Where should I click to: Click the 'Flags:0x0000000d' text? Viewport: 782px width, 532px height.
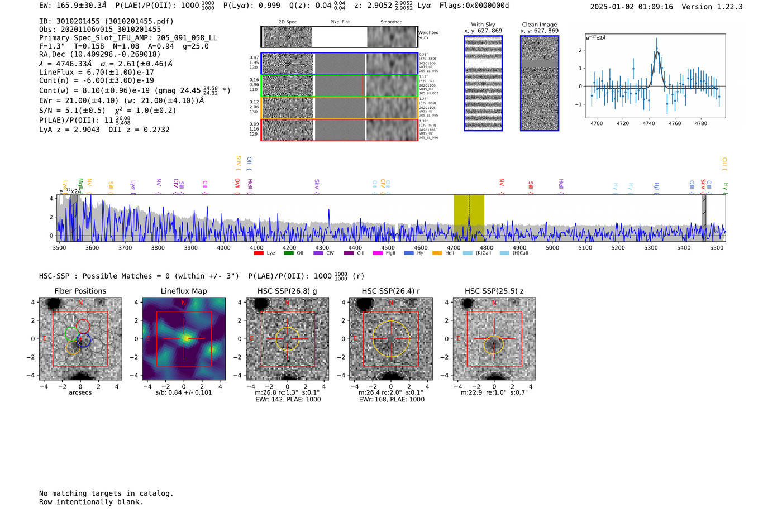tap(474, 6)
